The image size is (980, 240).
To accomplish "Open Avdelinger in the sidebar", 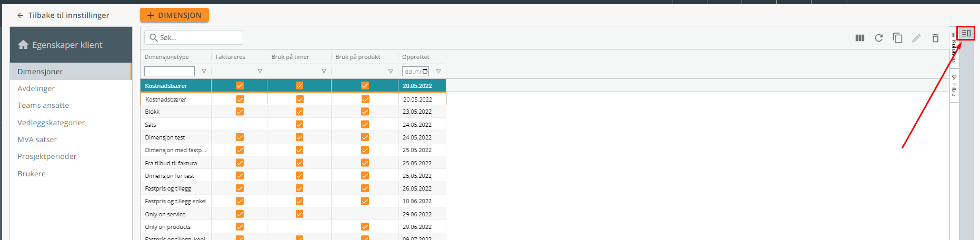I will tap(36, 88).
